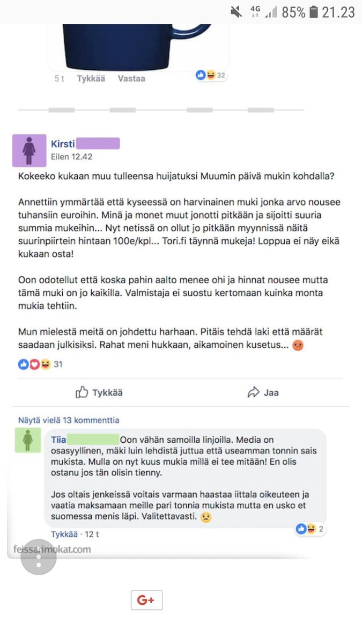Open Kirsti's purple profile avatar

coord(29,151)
